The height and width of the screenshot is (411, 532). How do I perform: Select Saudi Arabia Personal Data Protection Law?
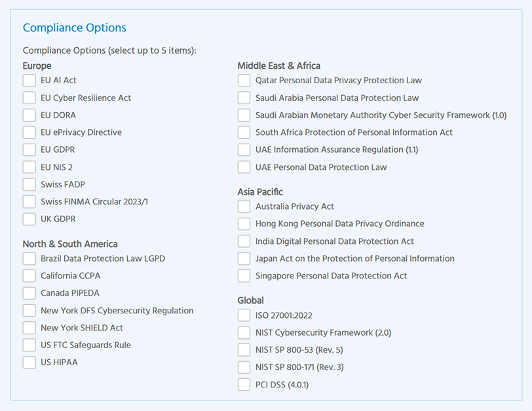pos(244,98)
